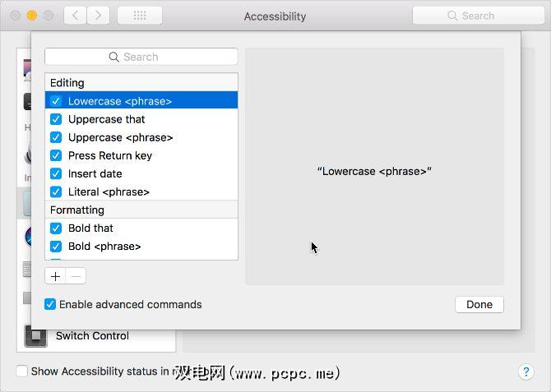Screen dimensions: 551x392
Task: Select the Literal <phrase> command row
Action: tap(109, 191)
